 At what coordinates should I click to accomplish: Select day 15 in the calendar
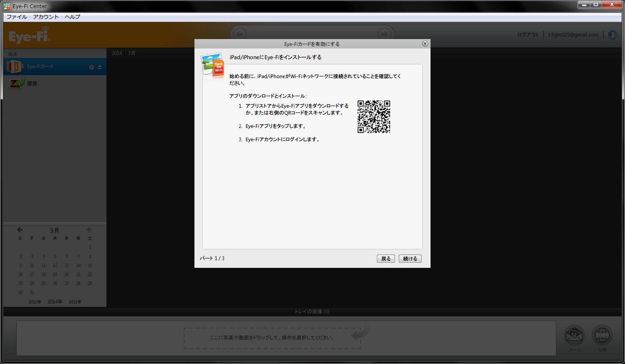tap(90, 265)
